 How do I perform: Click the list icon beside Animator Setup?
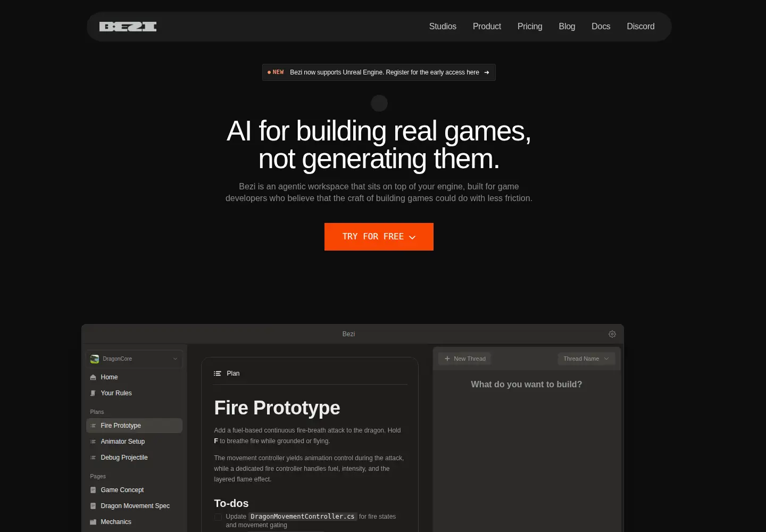(x=93, y=442)
